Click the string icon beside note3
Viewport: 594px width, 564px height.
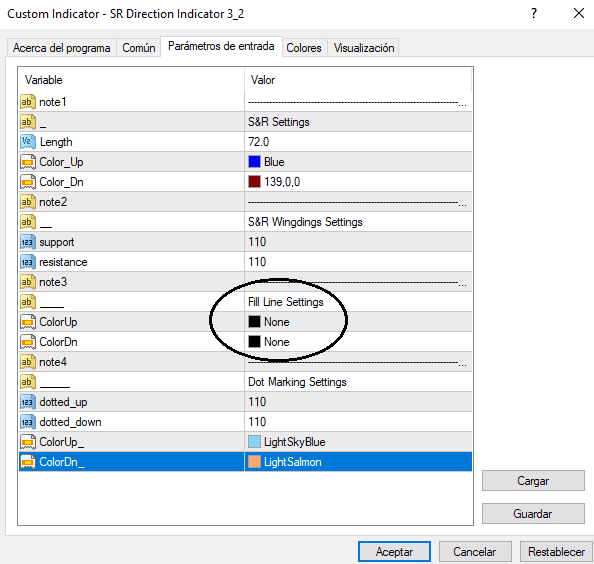click(28, 282)
